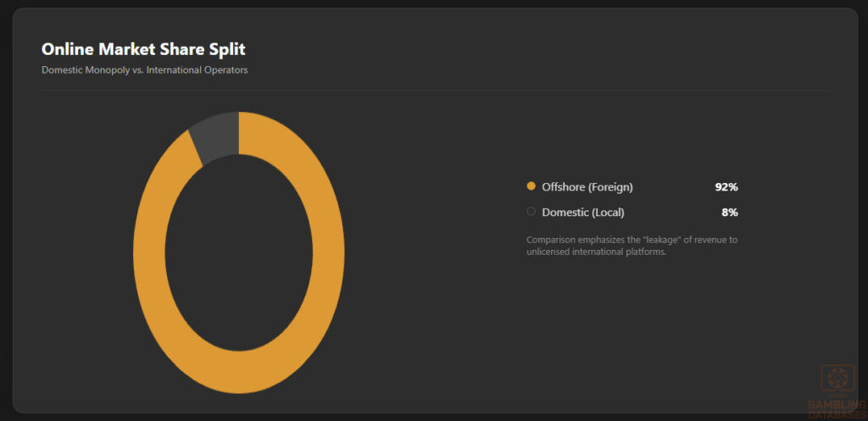This screenshot has width=868, height=421.
Task: Select the 92% value in legend
Action: pyautogui.click(x=726, y=187)
